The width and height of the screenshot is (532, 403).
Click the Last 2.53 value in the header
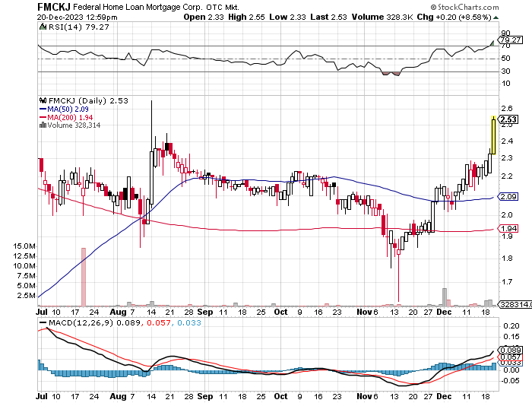coord(328,17)
